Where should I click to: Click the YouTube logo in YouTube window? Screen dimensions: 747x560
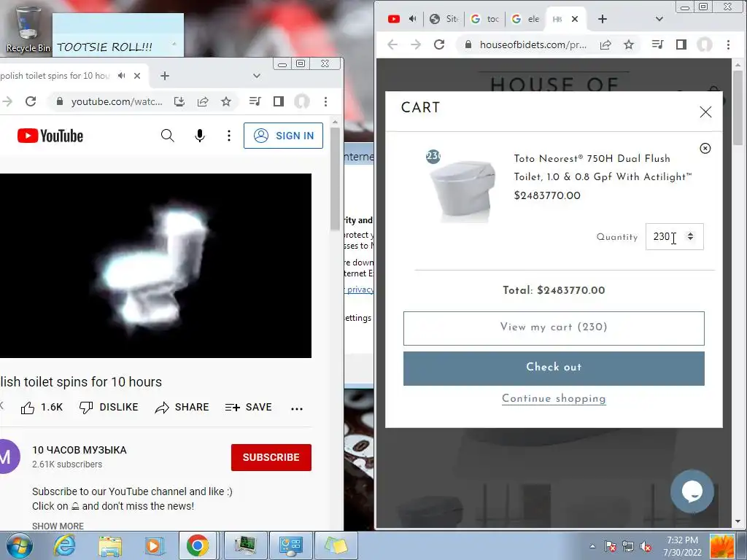click(x=50, y=136)
